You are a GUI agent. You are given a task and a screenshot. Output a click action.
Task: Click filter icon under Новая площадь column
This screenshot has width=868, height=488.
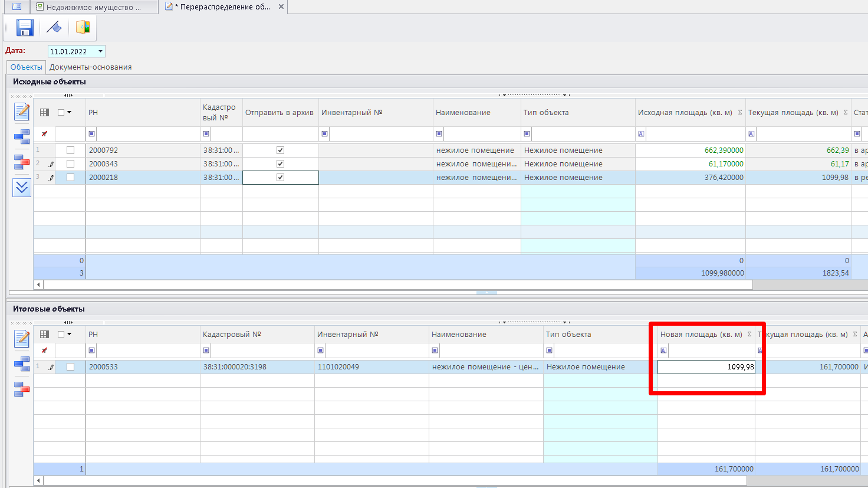coord(663,351)
